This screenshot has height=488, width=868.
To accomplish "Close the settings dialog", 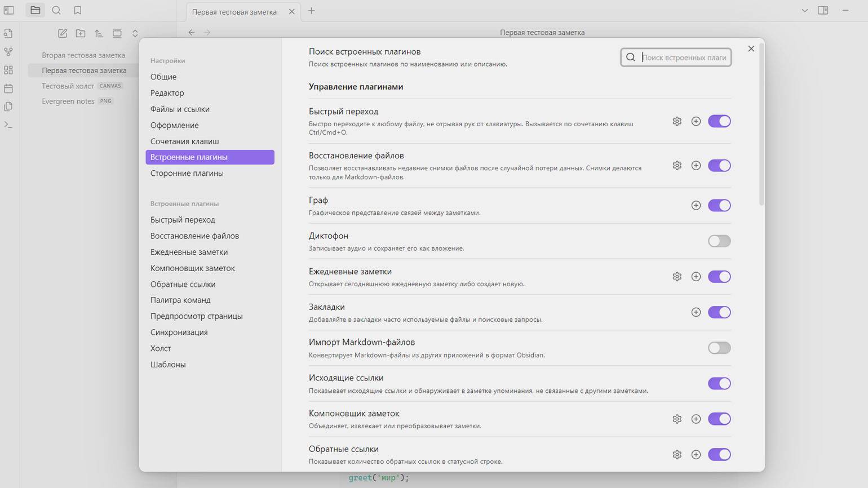I will click(751, 49).
